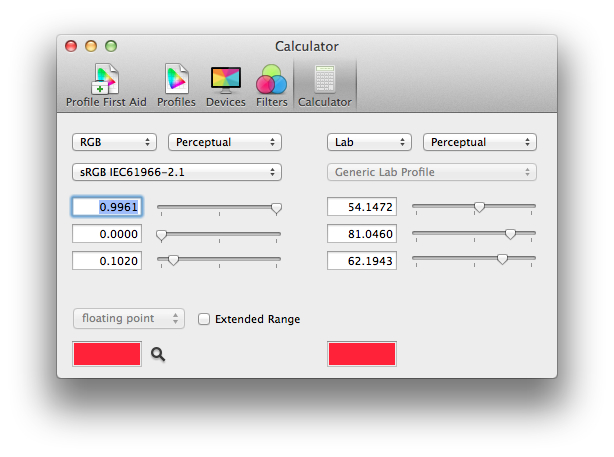Click the yellow minimize window button
The width and height of the screenshot is (614, 457).
(x=91, y=46)
